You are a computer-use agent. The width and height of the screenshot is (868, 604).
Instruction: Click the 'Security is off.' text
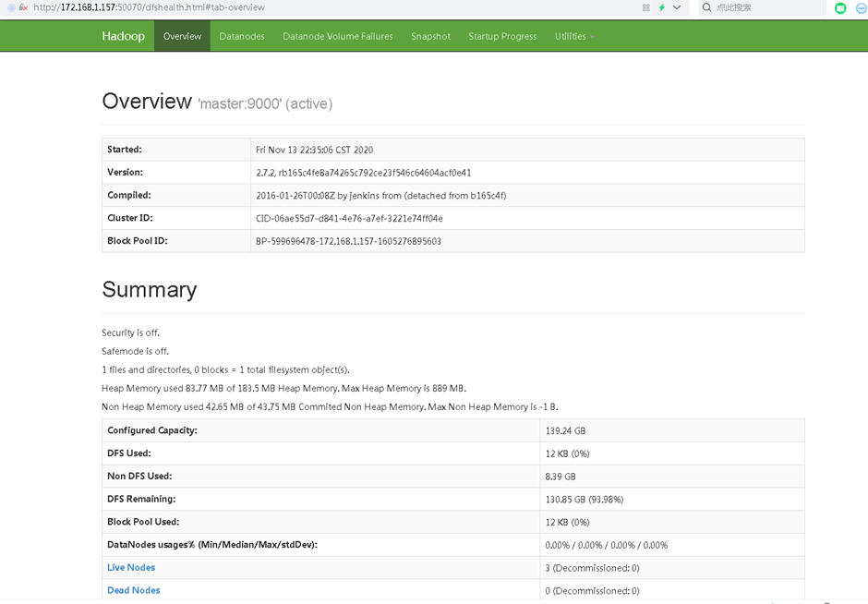130,332
